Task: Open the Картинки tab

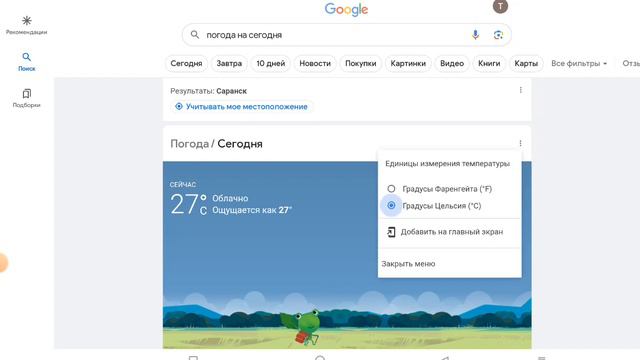Action: click(x=408, y=64)
